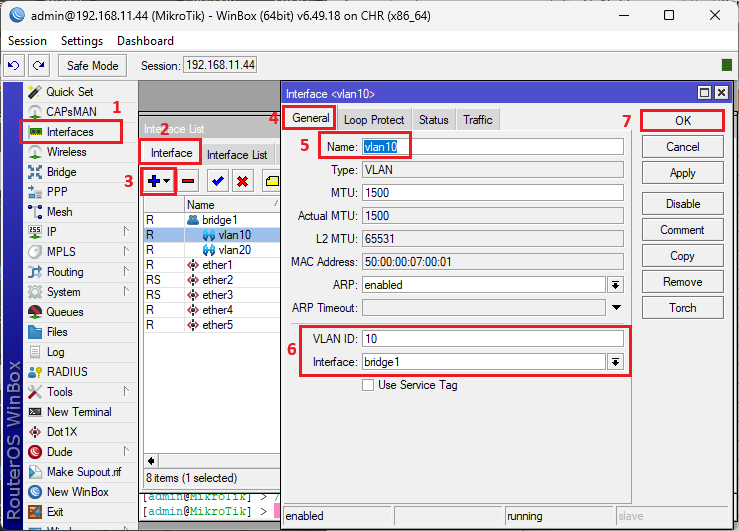This screenshot has width=739, height=531.
Task: Select the vlan20 row in the list
Action: [233, 250]
